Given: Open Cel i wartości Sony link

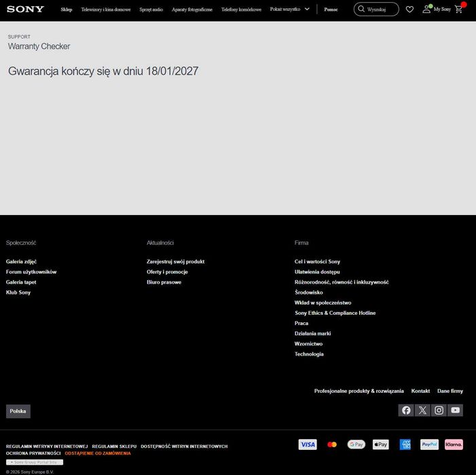Looking at the screenshot, I should point(317,261).
